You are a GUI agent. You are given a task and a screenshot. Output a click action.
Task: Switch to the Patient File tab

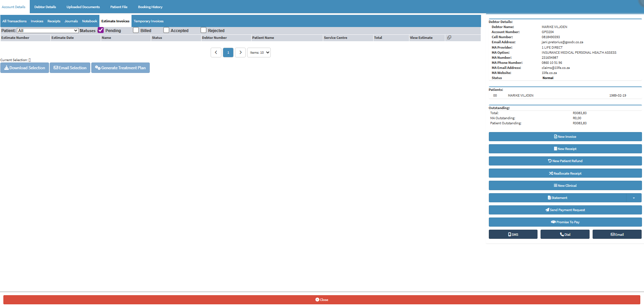[x=119, y=7]
